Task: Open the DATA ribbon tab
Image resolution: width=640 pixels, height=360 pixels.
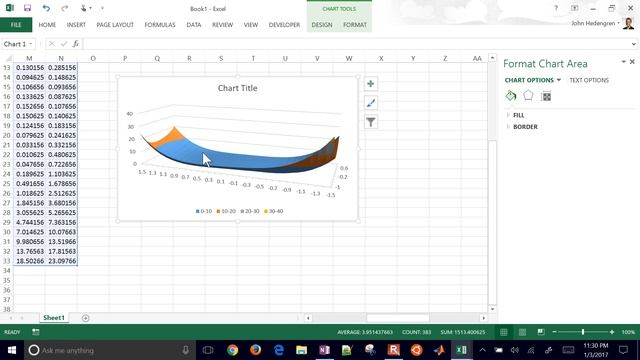Action: [x=193, y=25]
